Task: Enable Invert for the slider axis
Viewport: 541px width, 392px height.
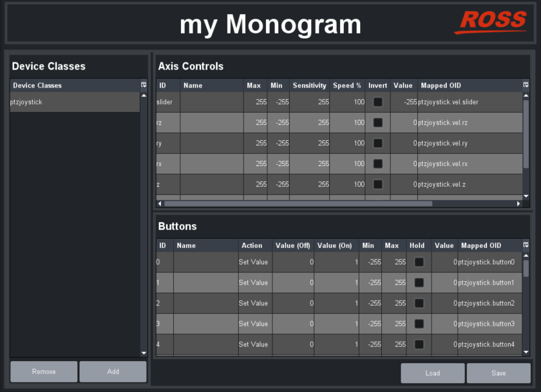Action: (x=377, y=102)
